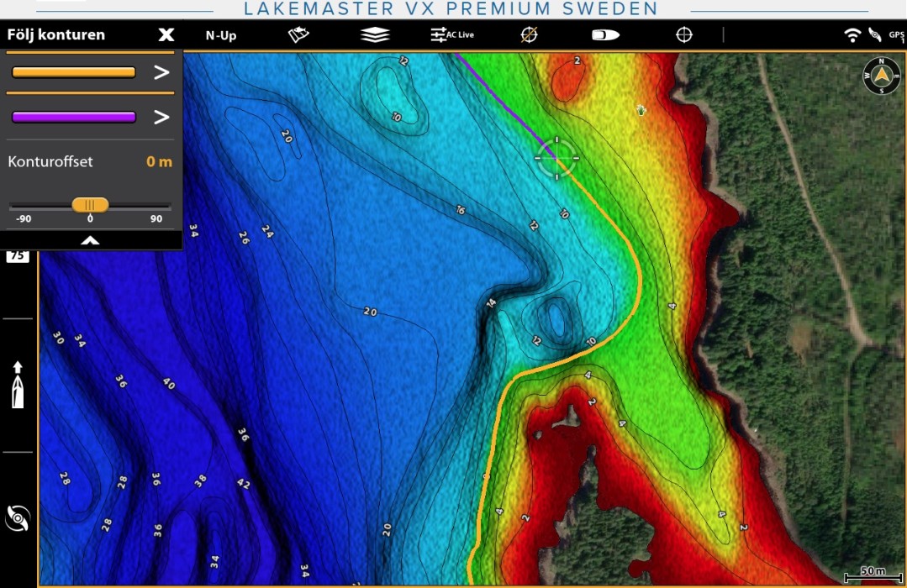Tap the Konturoffset 0 m value
This screenshot has height=588, width=907.
[158, 161]
